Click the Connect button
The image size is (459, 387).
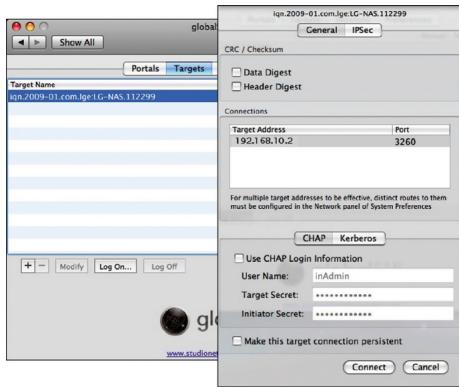point(369,367)
